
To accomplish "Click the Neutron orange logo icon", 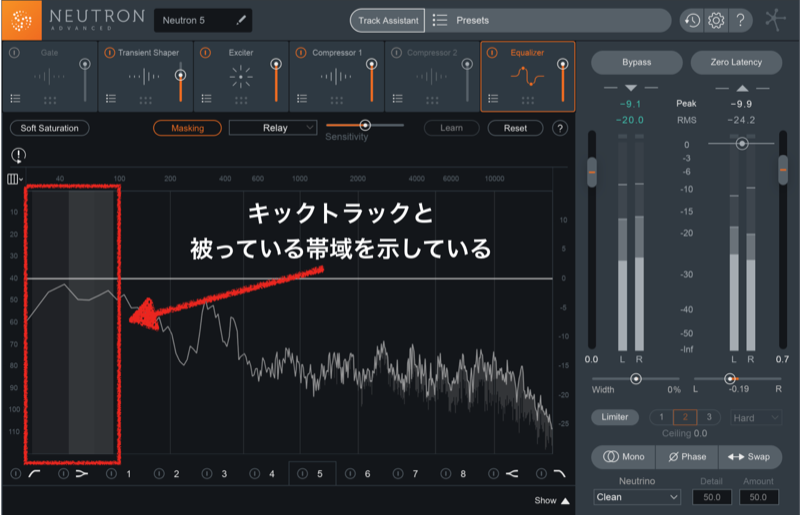I will coord(21,20).
